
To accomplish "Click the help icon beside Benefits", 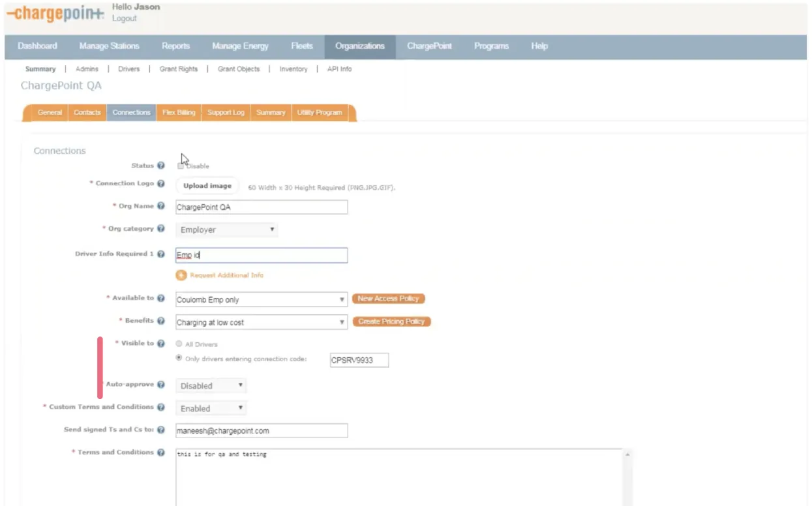I will tap(160, 321).
